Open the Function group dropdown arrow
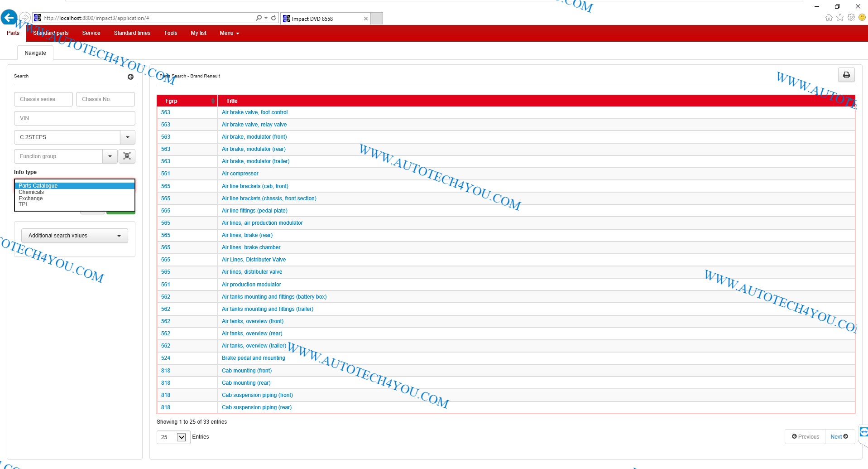The width and height of the screenshot is (868, 469). coord(110,156)
